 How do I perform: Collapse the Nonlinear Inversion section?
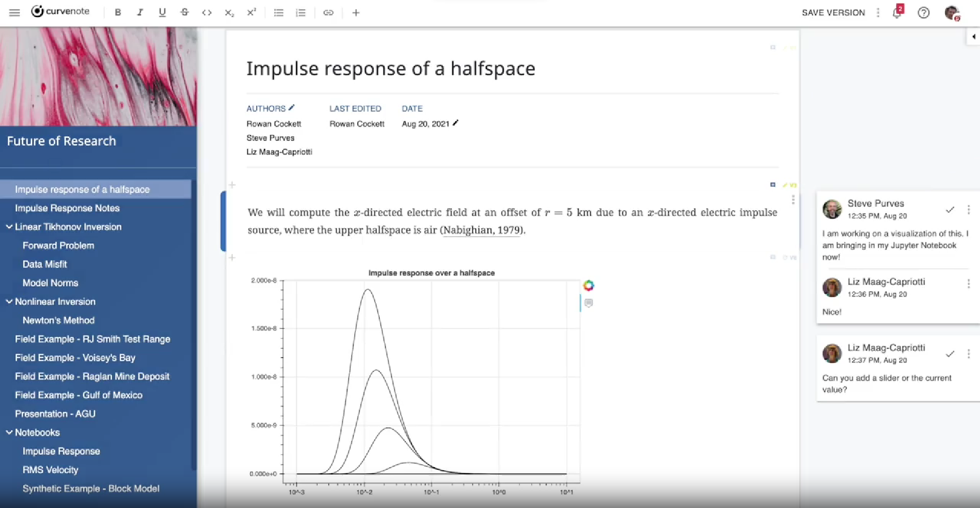coord(8,301)
